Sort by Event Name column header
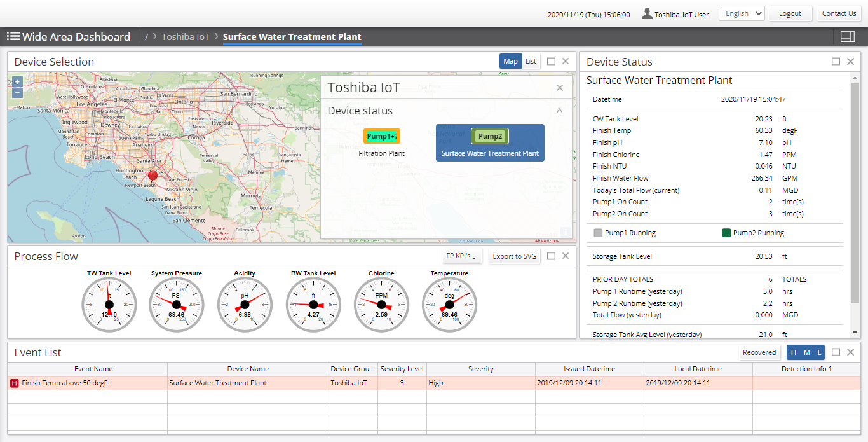This screenshot has height=442, width=868. [88, 369]
